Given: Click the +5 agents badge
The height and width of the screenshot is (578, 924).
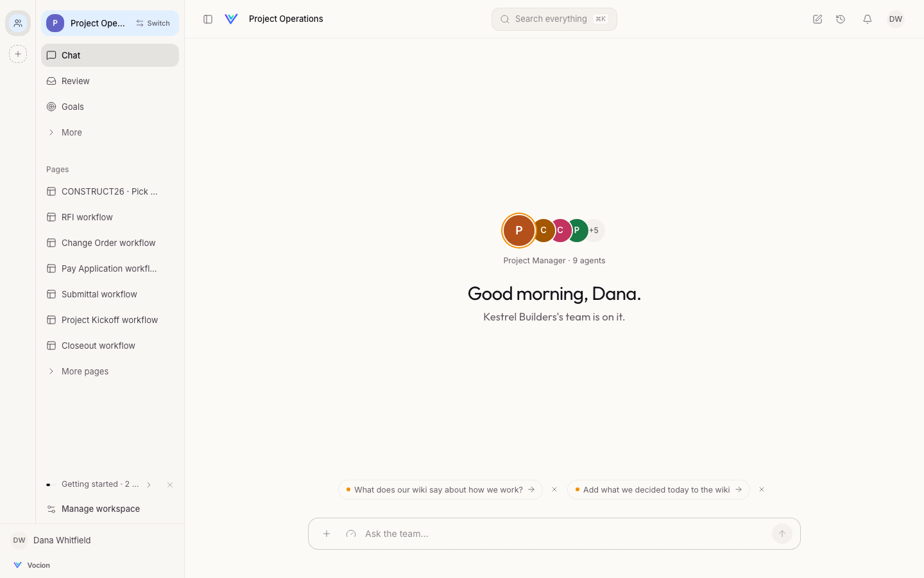Looking at the screenshot, I should (594, 231).
